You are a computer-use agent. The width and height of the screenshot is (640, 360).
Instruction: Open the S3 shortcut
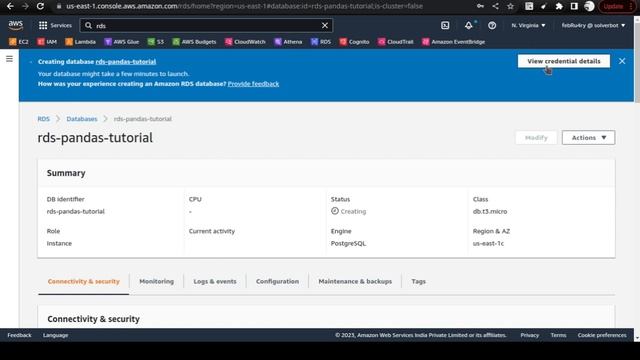[x=156, y=42]
